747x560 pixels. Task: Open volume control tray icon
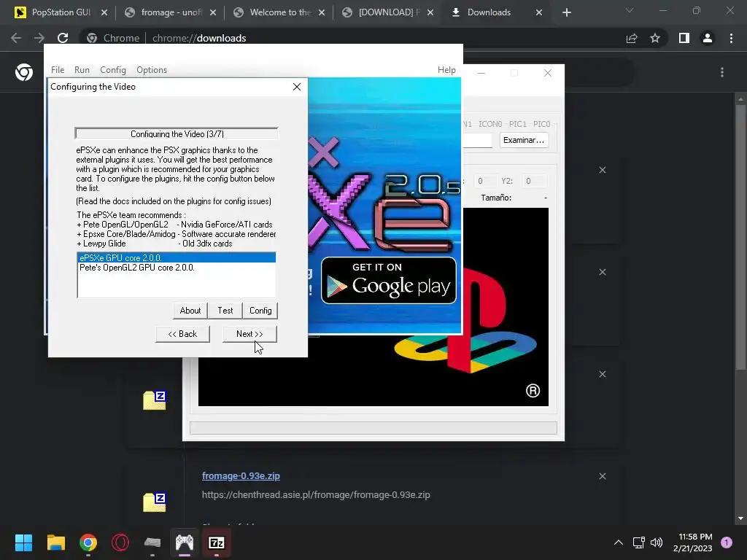pos(657,542)
